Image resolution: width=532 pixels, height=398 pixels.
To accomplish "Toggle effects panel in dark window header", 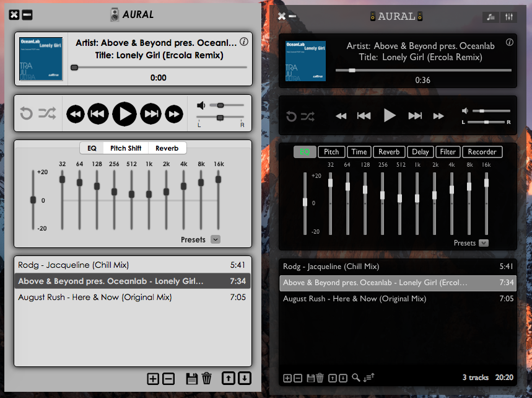I will point(508,17).
